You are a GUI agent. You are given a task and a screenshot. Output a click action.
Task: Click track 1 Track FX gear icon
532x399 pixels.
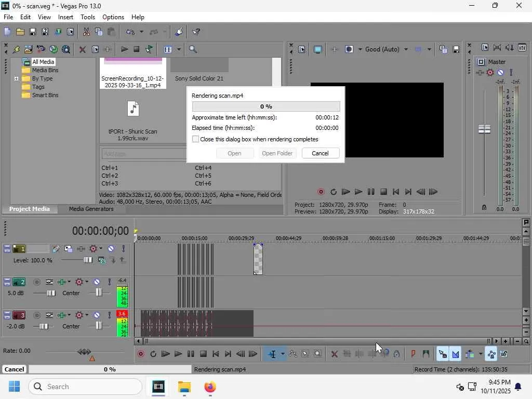coord(93,249)
